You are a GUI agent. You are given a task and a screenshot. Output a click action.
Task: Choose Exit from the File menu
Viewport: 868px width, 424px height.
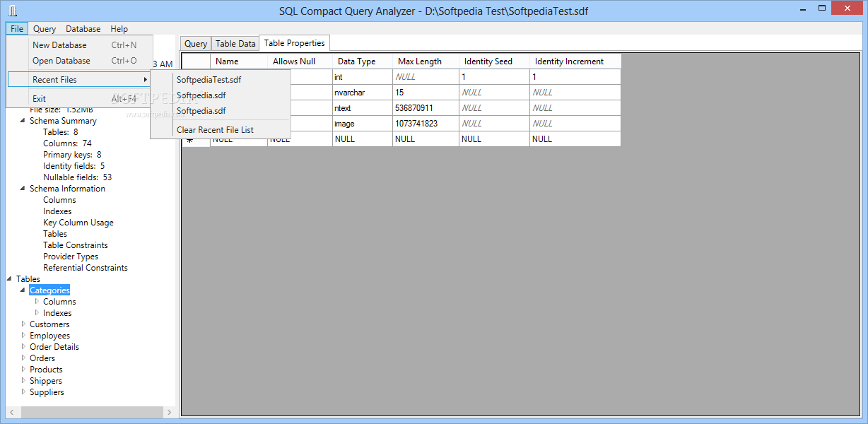(x=80, y=99)
